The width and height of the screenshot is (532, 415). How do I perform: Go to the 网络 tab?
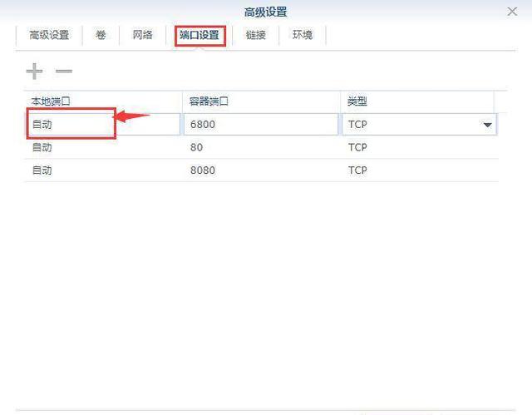click(142, 35)
